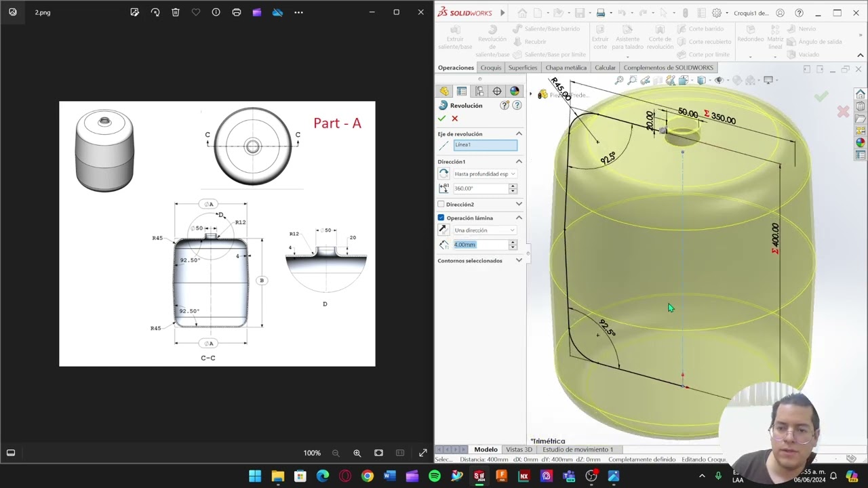Image resolution: width=868 pixels, height=488 pixels.
Task: Open the PropertyManager tab icon
Action: [x=462, y=91]
